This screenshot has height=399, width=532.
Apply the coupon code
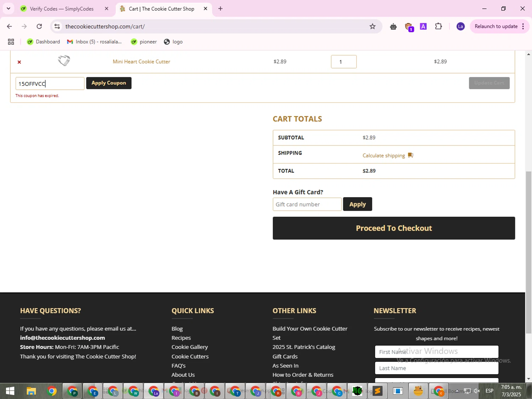pyautogui.click(x=109, y=83)
